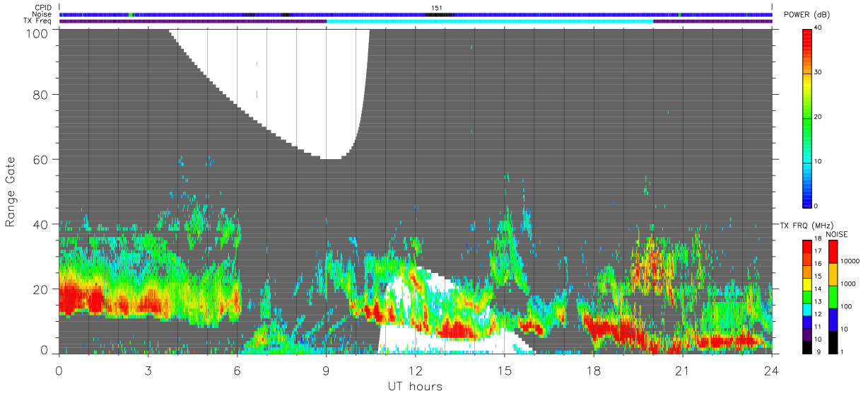Click the 20 label on POWER colorbar
Image resolution: width=868 pixels, height=401 pixels.
819,117
